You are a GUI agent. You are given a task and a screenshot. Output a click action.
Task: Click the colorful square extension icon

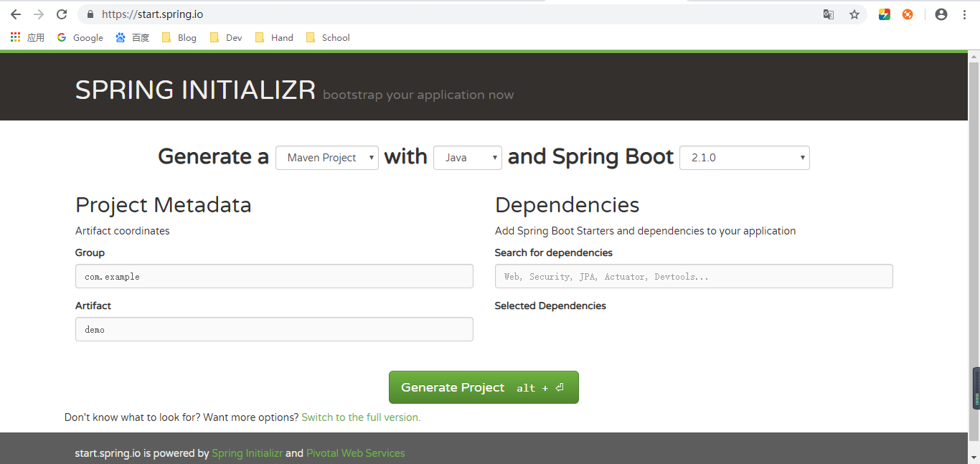[885, 14]
